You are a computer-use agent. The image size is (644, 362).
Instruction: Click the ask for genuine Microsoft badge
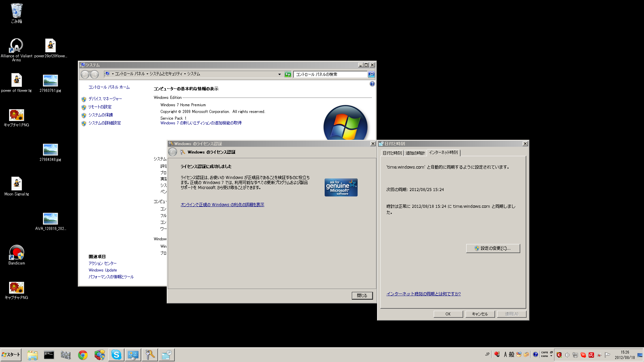coord(341,187)
